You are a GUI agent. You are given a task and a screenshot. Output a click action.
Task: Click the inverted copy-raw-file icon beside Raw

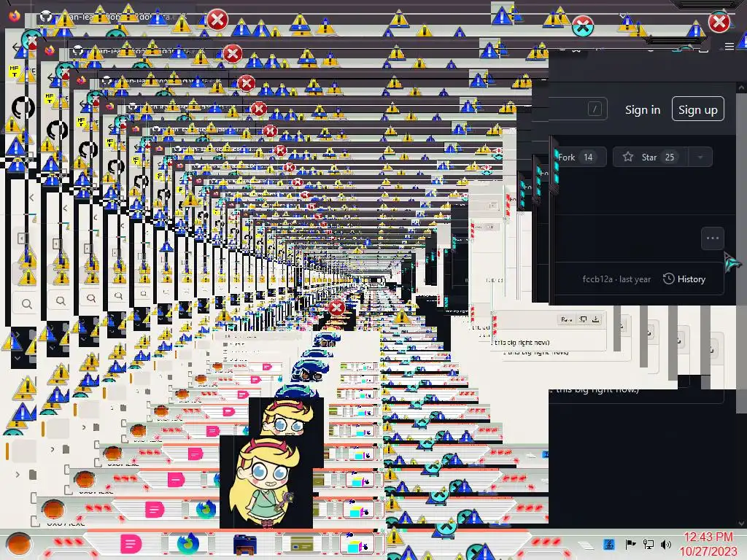[x=583, y=319]
